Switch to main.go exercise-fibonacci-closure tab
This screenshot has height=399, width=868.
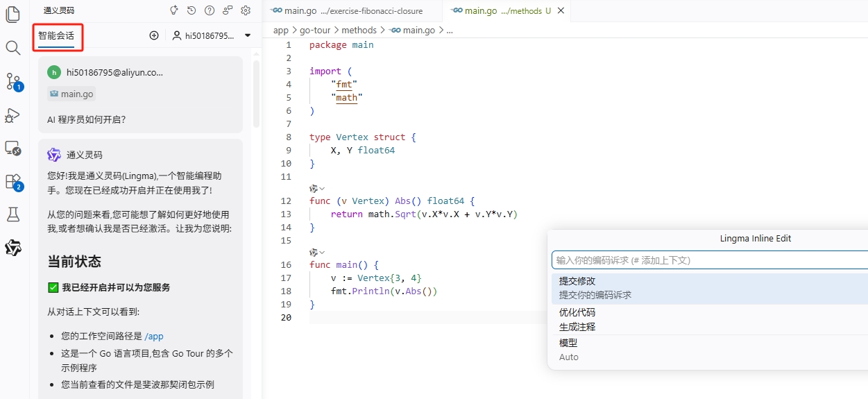coord(352,10)
